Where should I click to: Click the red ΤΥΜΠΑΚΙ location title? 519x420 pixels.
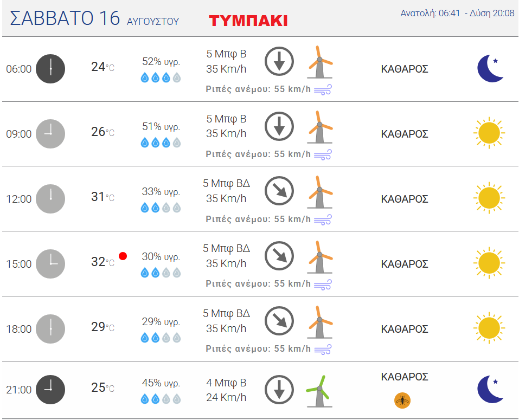click(x=248, y=21)
